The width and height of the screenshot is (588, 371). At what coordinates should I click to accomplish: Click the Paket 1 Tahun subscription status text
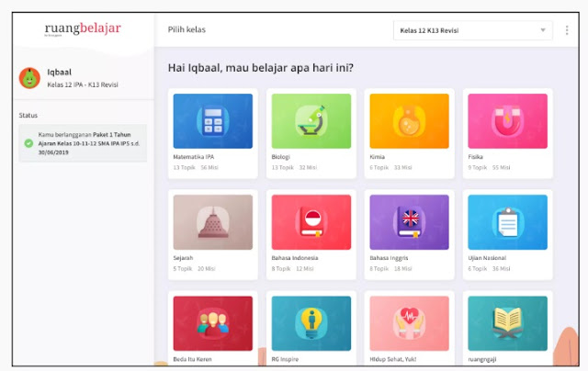[89, 143]
